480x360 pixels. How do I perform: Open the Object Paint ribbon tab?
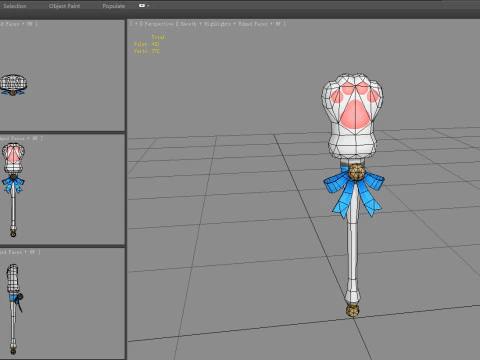(x=64, y=6)
